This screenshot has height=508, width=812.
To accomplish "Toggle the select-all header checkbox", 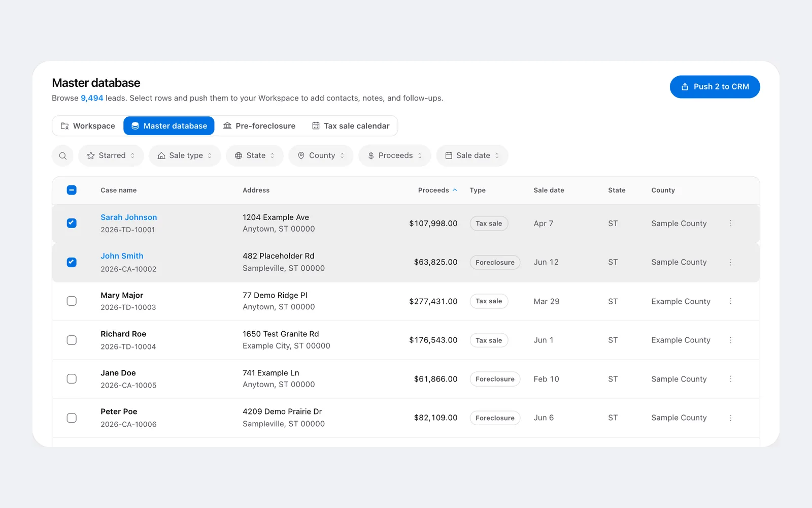I will [72, 190].
